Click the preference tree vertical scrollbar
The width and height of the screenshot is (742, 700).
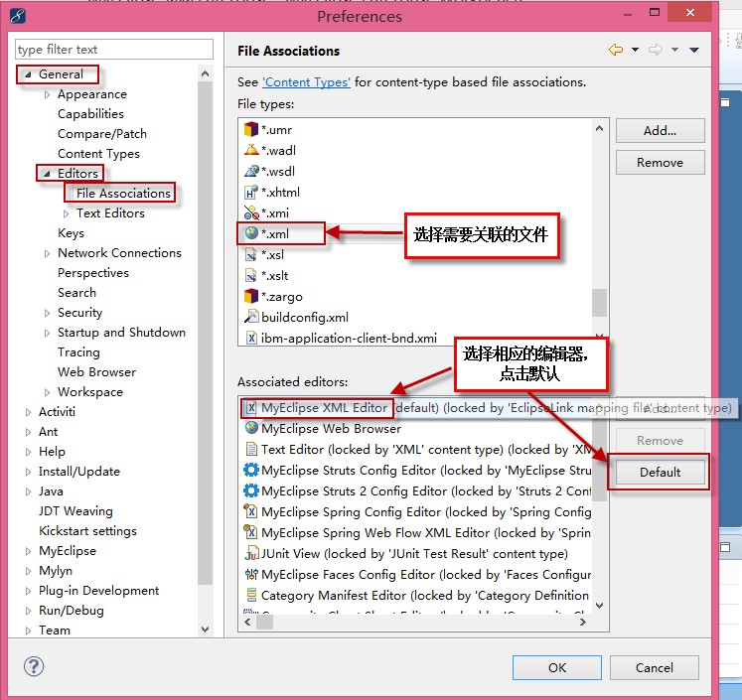pyautogui.click(x=205, y=334)
